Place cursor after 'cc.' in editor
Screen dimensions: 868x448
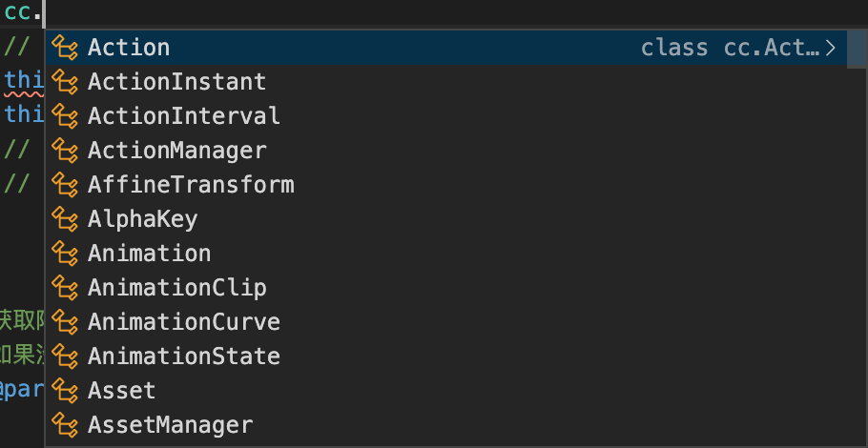[x=45, y=12]
